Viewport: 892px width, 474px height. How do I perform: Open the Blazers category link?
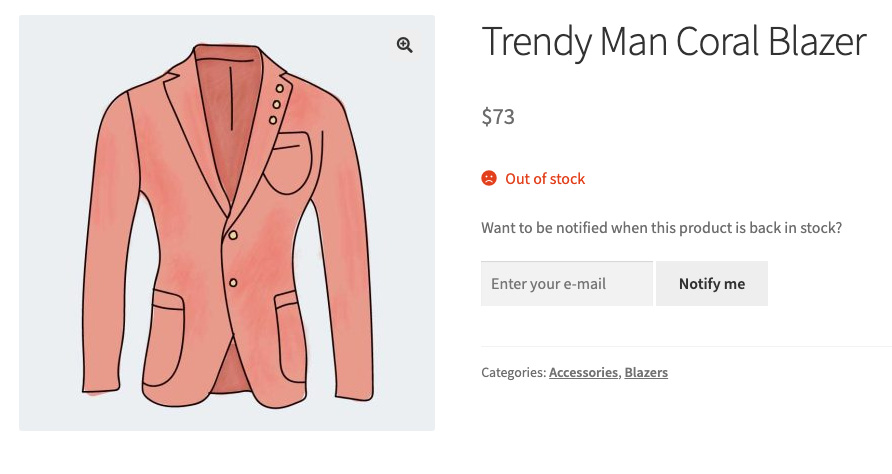pyautogui.click(x=646, y=373)
